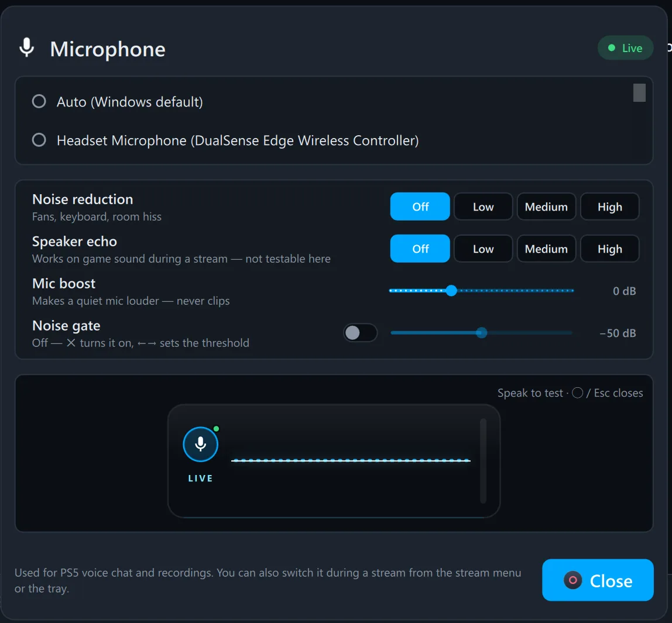Click the live mic icon in preview
This screenshot has width=672, height=623.
point(201,445)
